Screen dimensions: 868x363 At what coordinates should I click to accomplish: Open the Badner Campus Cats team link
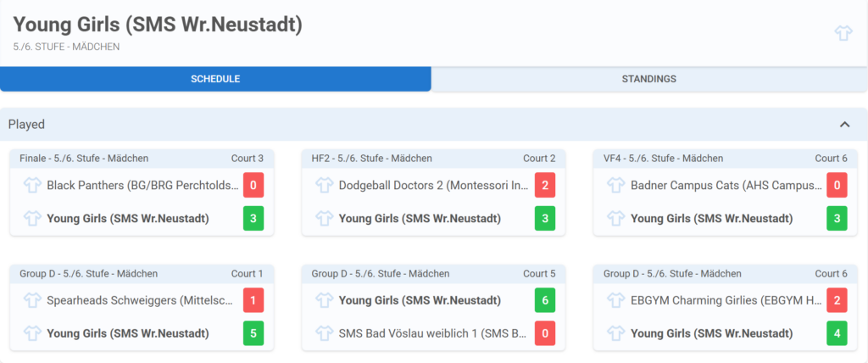[726, 185]
